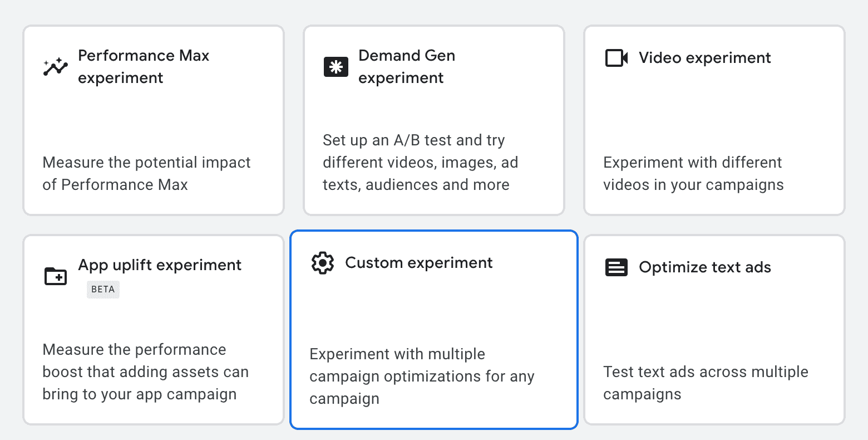Image resolution: width=868 pixels, height=440 pixels.
Task: Click the BETA badge on App uplift experiment
Action: pyautogui.click(x=103, y=289)
